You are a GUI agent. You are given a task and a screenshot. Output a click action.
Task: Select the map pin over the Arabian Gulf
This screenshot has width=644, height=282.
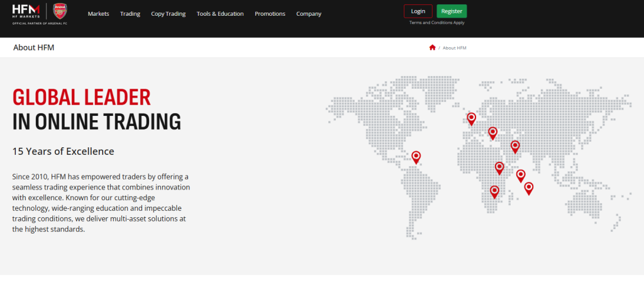515,147
